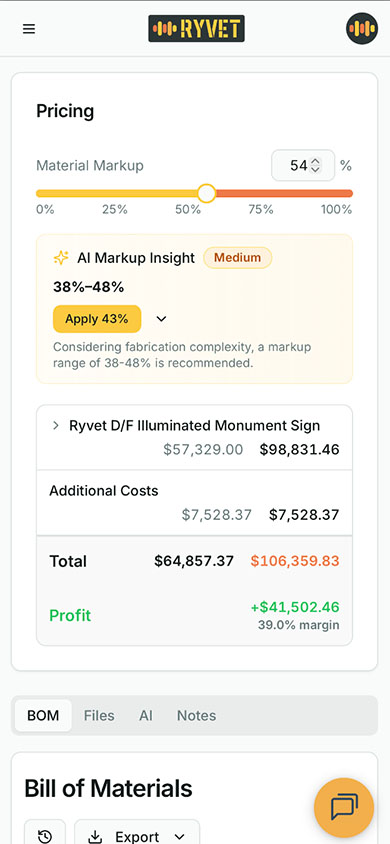Screen dimensions: 390x844
Task: Click the AI Markup Insight sparkle icon
Action: (x=61, y=258)
